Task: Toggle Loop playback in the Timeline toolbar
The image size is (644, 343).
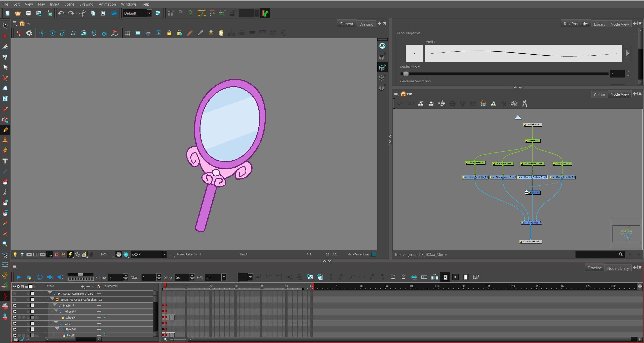Action: pyautogui.click(x=40, y=277)
